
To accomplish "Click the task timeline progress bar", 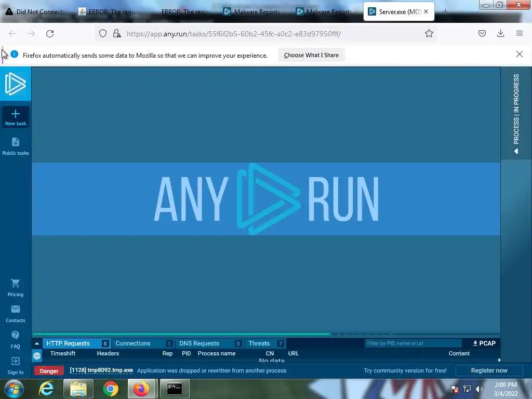I will (x=266, y=334).
